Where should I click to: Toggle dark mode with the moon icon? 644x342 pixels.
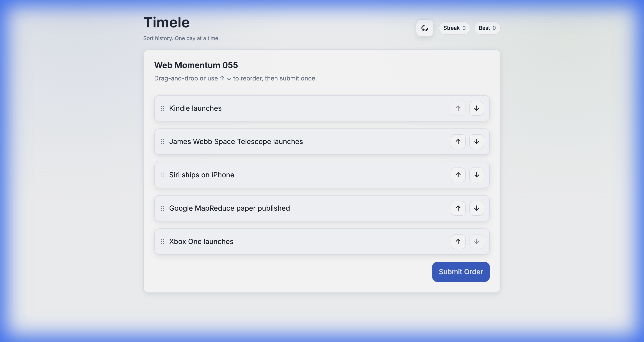pyautogui.click(x=425, y=28)
